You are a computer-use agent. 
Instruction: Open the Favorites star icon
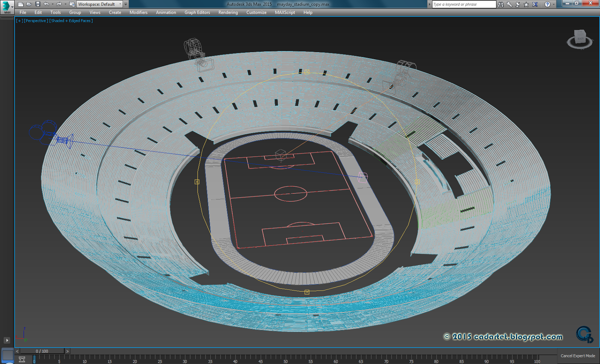tap(526, 4)
